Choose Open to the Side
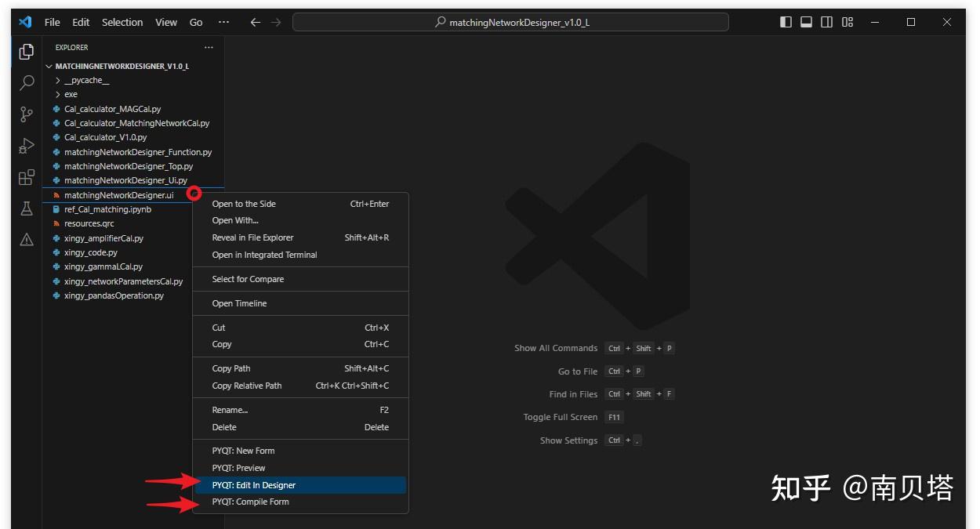This screenshot has height=529, width=980. click(x=300, y=204)
